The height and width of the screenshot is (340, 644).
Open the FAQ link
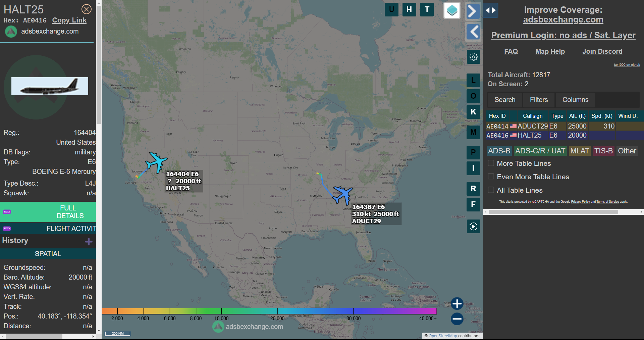[x=511, y=51]
